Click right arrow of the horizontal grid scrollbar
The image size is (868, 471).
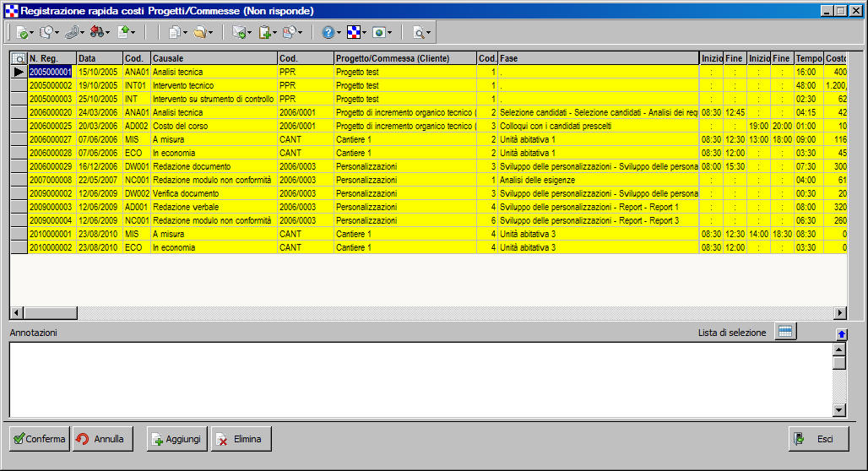click(840, 313)
